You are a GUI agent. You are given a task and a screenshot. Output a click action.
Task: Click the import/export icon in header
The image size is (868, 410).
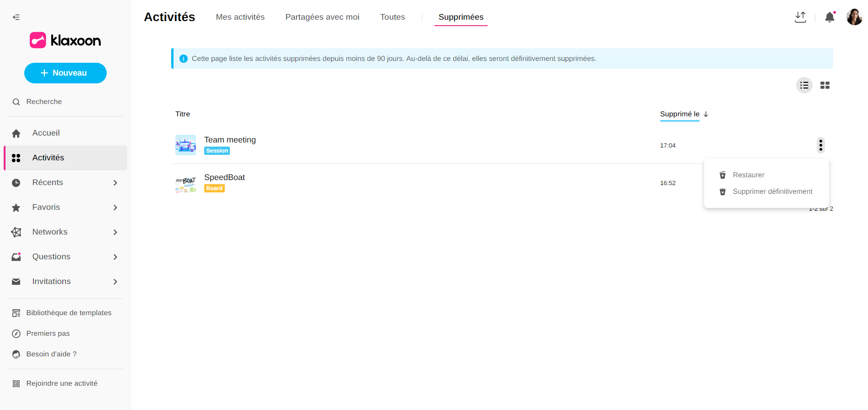click(800, 17)
